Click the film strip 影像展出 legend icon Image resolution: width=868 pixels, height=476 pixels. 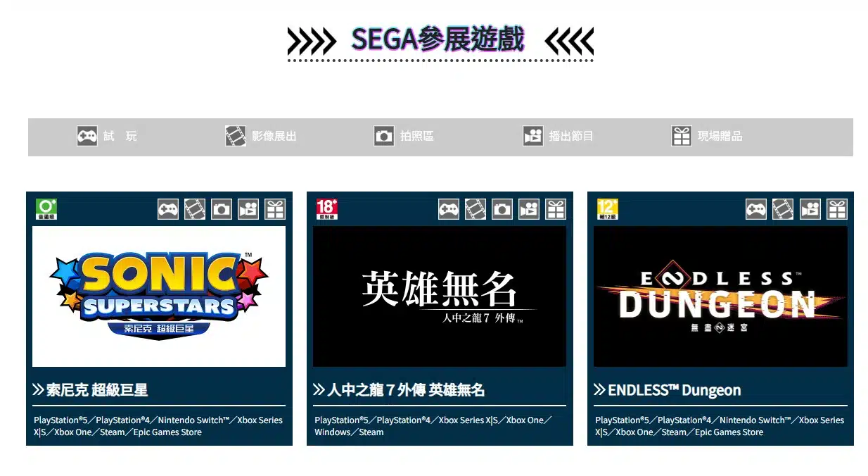point(236,136)
